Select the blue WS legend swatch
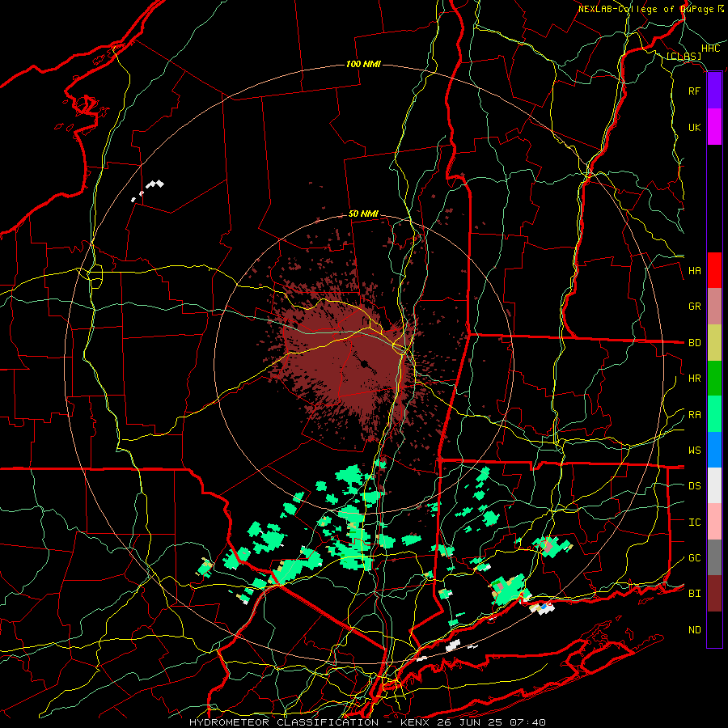This screenshot has height=728, width=728. tap(714, 450)
